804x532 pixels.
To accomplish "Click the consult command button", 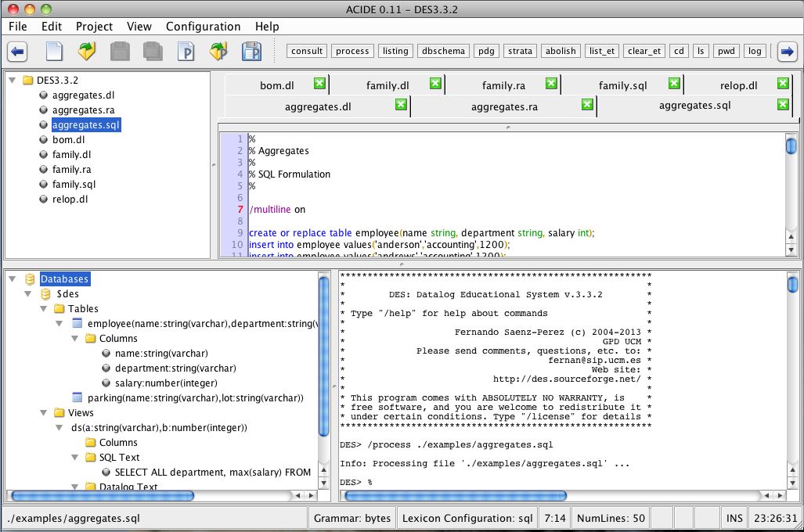I will 307,51.
